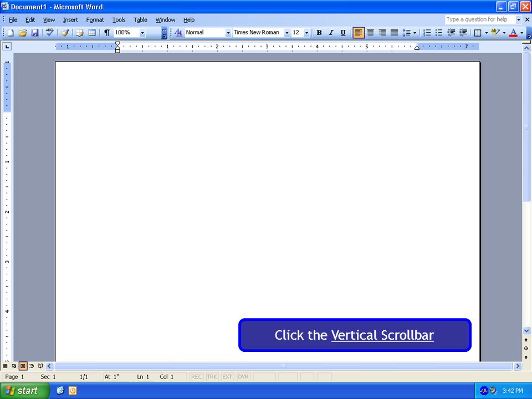Toggle REC macro recording indicator
Screen dimensions: 532x399
(x=196, y=377)
